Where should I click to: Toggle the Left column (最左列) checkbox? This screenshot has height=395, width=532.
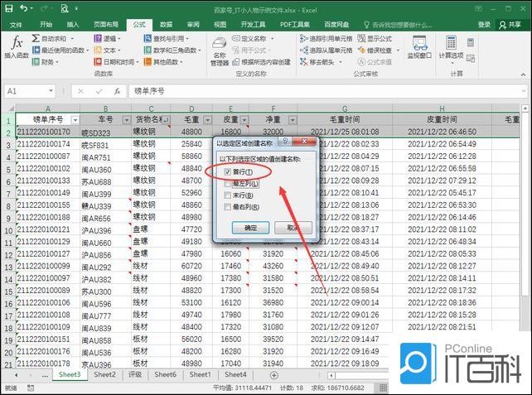point(227,184)
